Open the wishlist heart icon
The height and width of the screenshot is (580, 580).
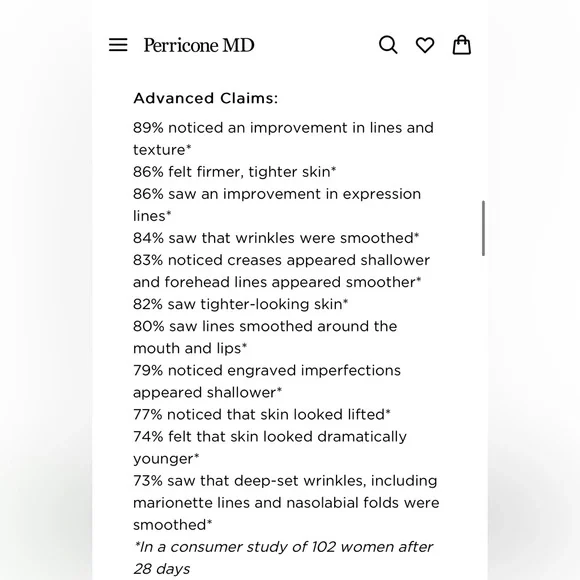(x=425, y=45)
